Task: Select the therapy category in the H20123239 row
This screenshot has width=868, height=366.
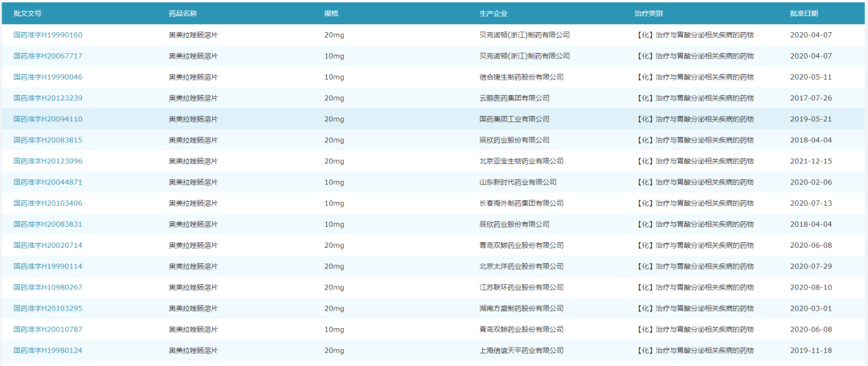Action: click(x=694, y=98)
